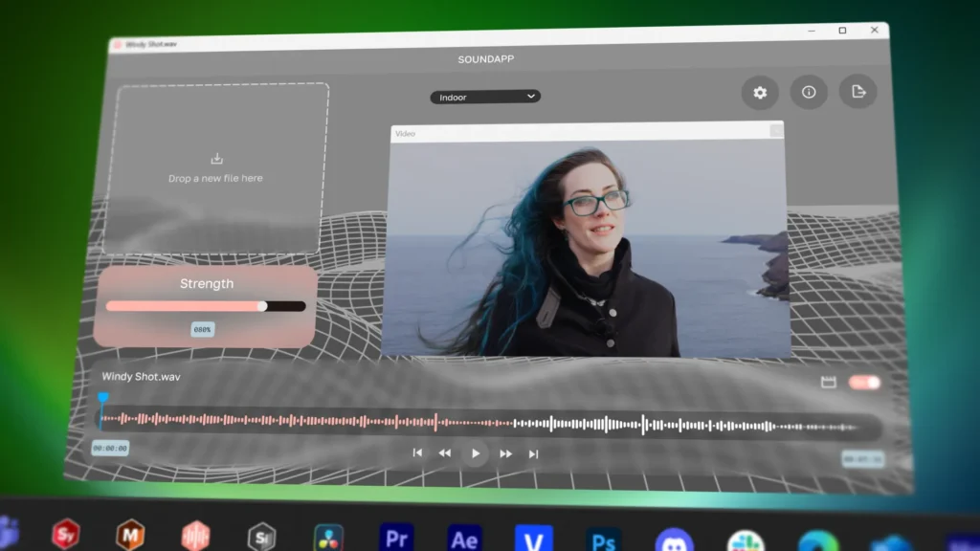Skip to the start of the audio
Image resolution: width=980 pixels, height=551 pixels.
click(x=417, y=454)
